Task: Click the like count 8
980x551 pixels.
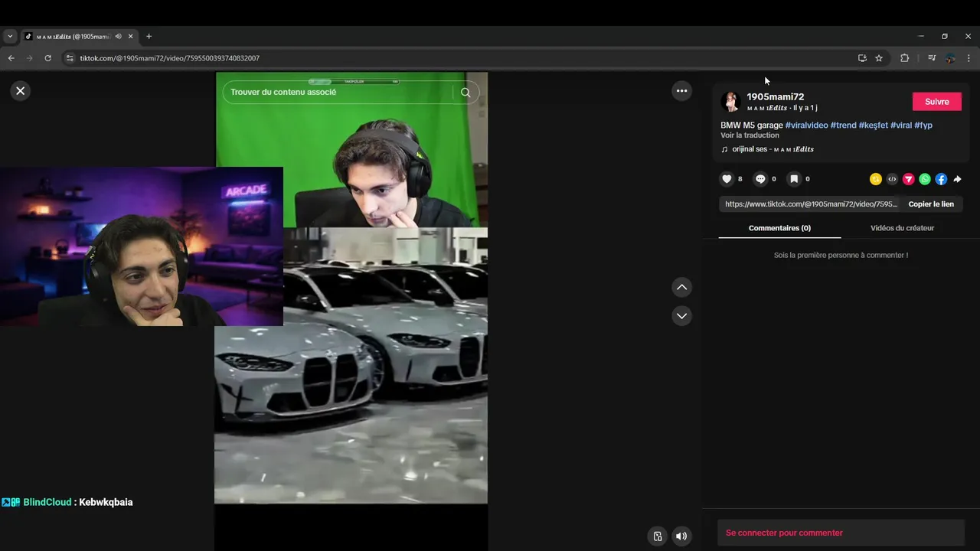Action: tap(740, 179)
